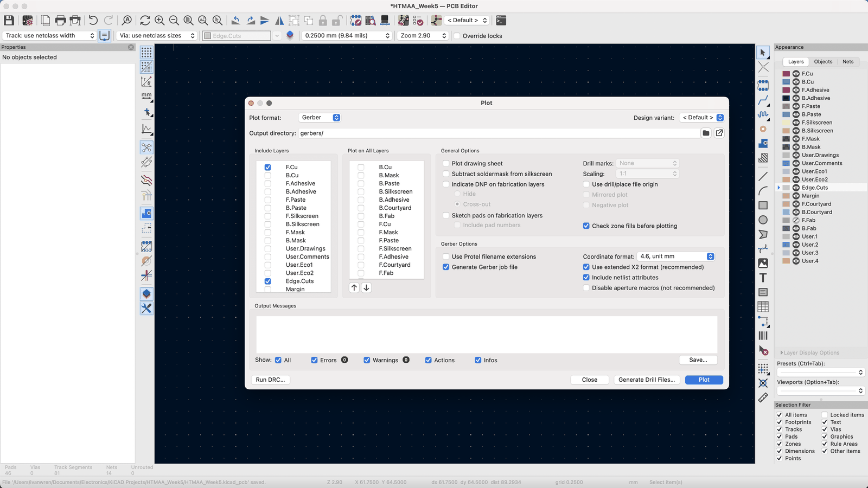Click the Close button in Plot dialog

[590, 380]
